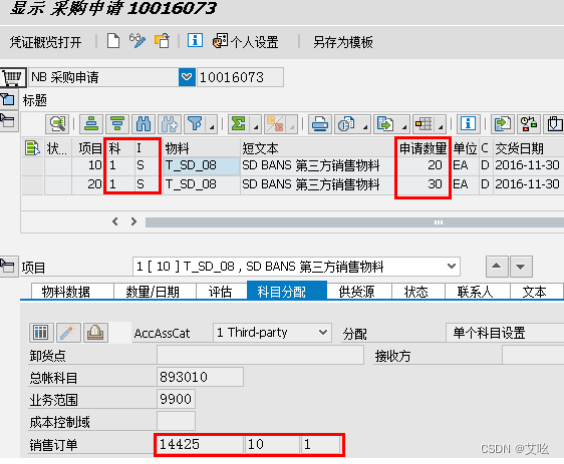Click the total sigma icon
564x464 pixels.
[x=238, y=124]
